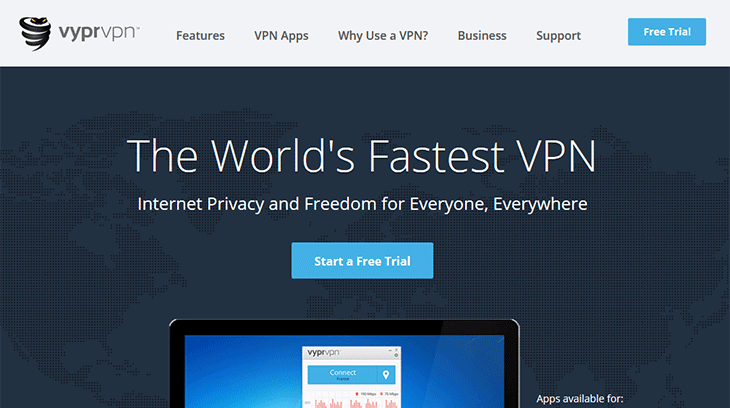The image size is (730, 408).
Task: Click the speed graph in app preview
Action: click(x=351, y=400)
